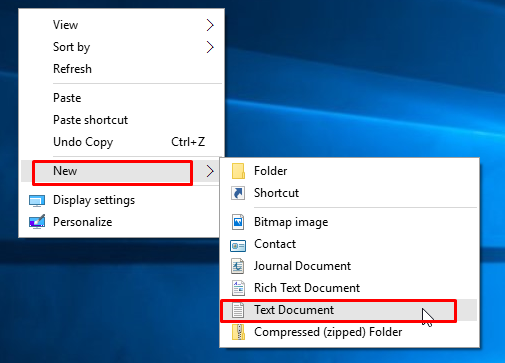Screen dimensions: 505x363
Task: Click the Text Document page icon
Action: tap(238, 310)
